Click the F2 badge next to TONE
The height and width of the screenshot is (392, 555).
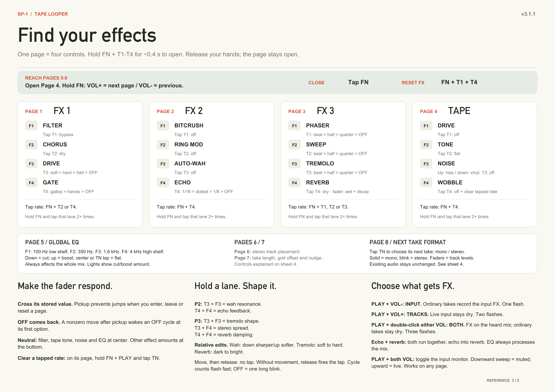pos(426,145)
